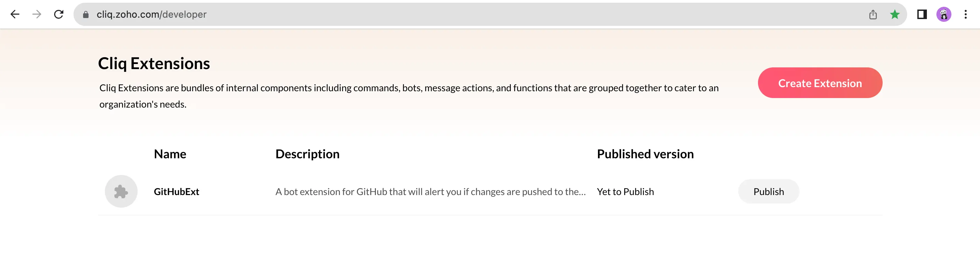Image resolution: width=980 pixels, height=273 pixels.
Task: Open the GitHubExt extension name
Action: pos(176,192)
